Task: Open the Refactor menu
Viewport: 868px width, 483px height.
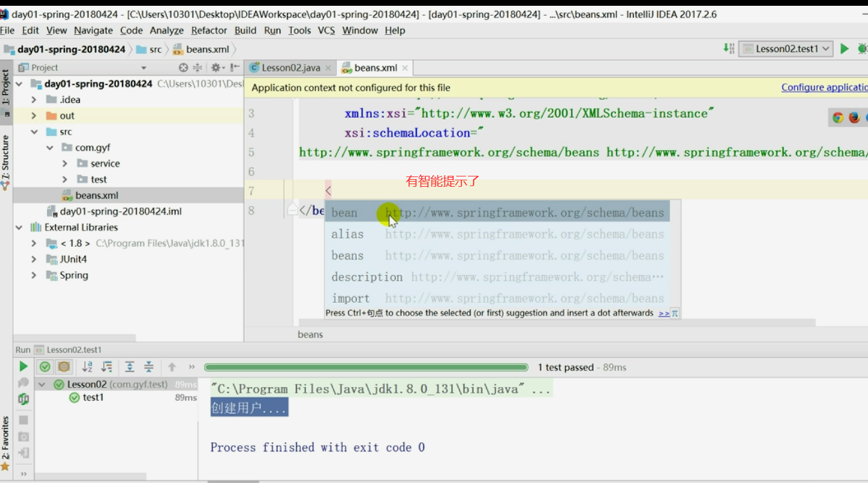Action: point(209,30)
